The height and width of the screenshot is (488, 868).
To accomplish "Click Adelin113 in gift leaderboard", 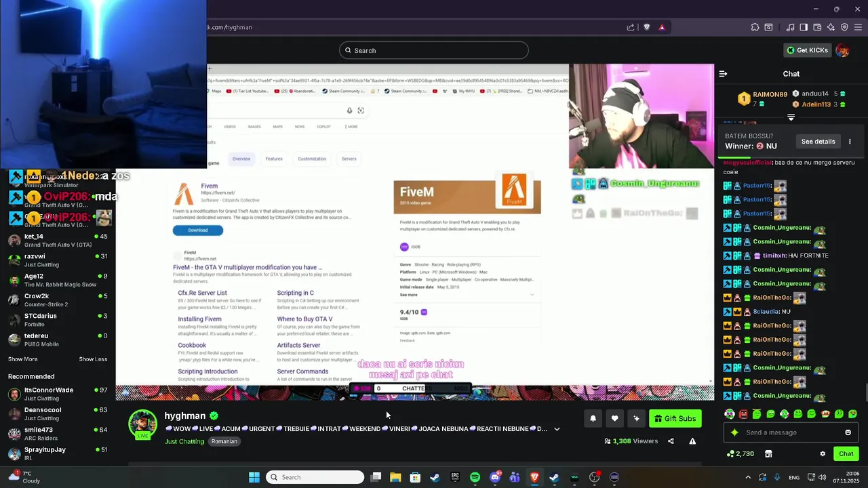I will pyautogui.click(x=816, y=105).
